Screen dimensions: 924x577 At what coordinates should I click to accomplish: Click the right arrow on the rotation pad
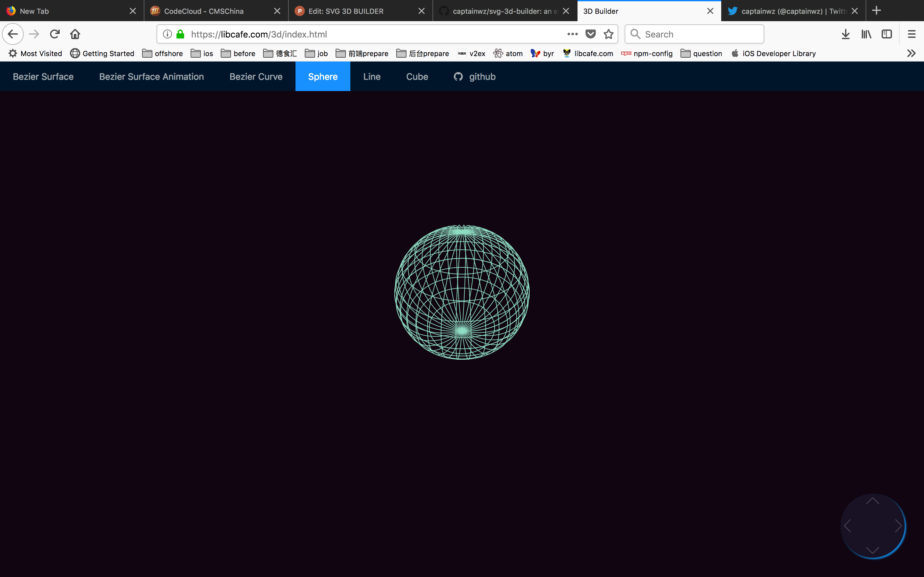[x=898, y=526]
